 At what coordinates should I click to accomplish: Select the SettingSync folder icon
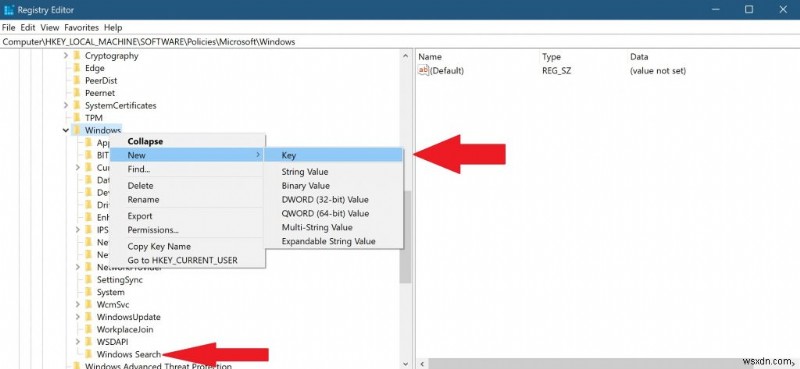pyautogui.click(x=89, y=280)
